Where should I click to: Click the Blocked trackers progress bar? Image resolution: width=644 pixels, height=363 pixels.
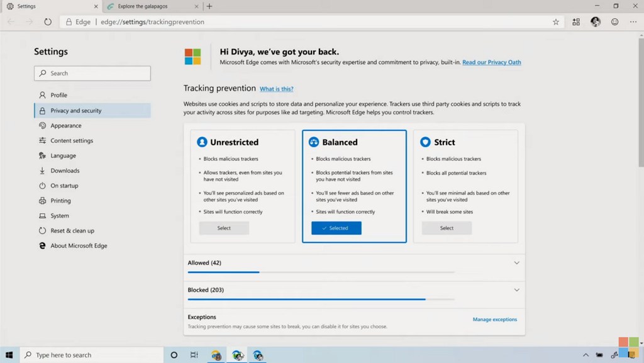[321, 299]
